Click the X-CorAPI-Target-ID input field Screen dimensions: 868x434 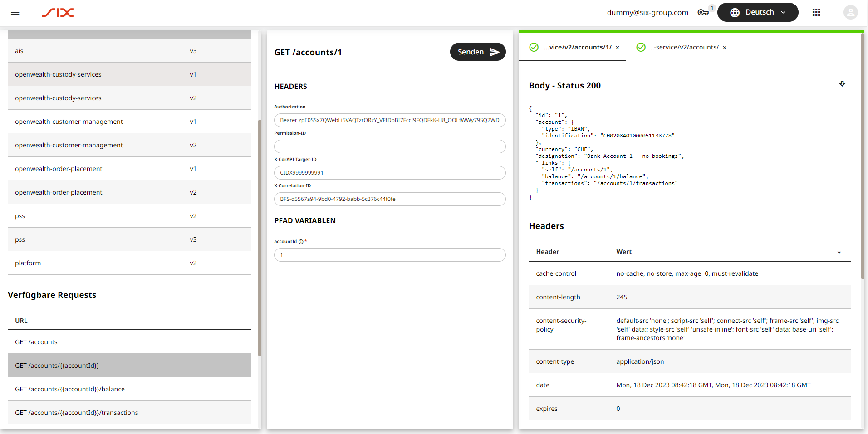[x=389, y=173]
